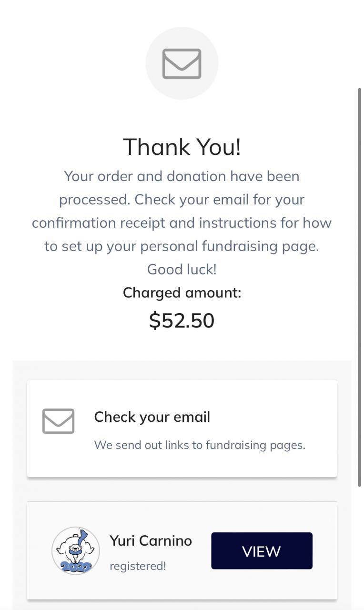Select the $52.50 charged total
The height and width of the screenshot is (610, 364).
pyautogui.click(x=182, y=320)
